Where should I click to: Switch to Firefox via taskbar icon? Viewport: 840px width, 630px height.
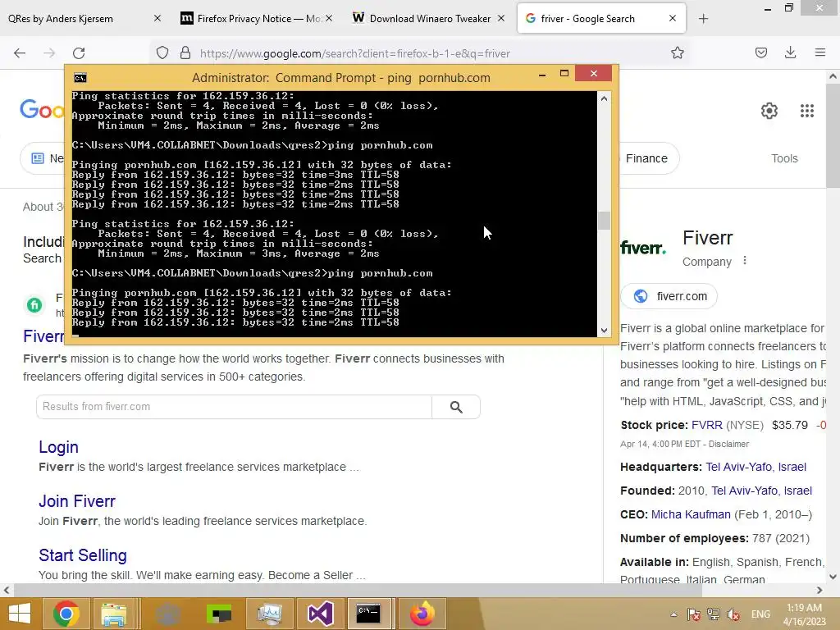coord(422,614)
